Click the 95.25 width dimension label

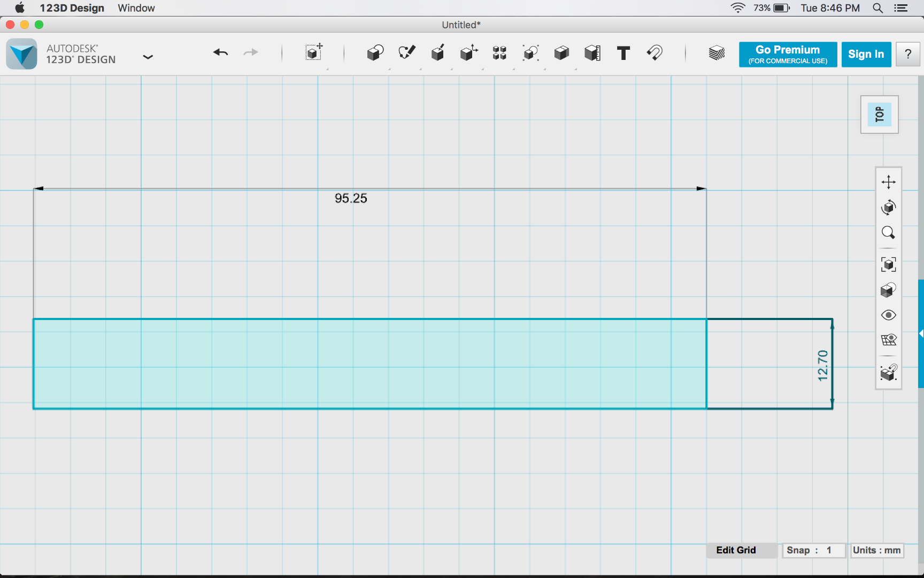click(x=351, y=199)
